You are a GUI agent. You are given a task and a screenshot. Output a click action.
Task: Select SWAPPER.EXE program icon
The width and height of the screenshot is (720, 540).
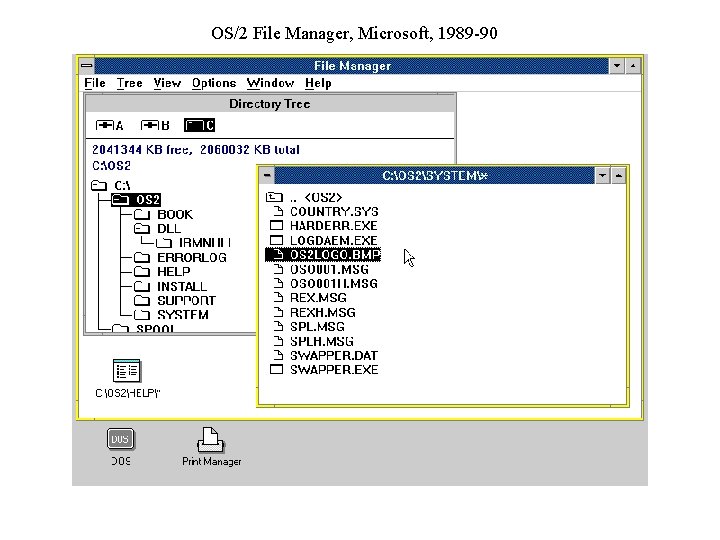pyautogui.click(x=276, y=369)
